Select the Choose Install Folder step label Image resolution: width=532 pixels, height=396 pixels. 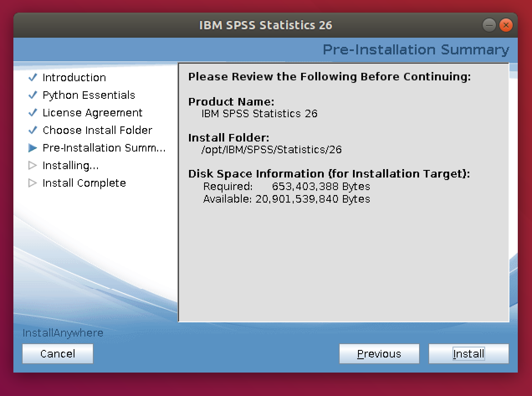pos(97,131)
